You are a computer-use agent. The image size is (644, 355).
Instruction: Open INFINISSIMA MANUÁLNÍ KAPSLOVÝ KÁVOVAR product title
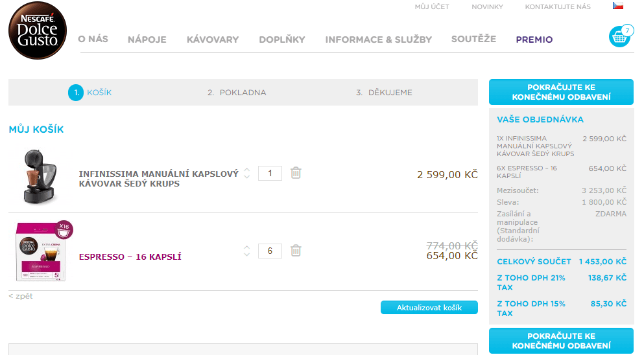(158, 179)
